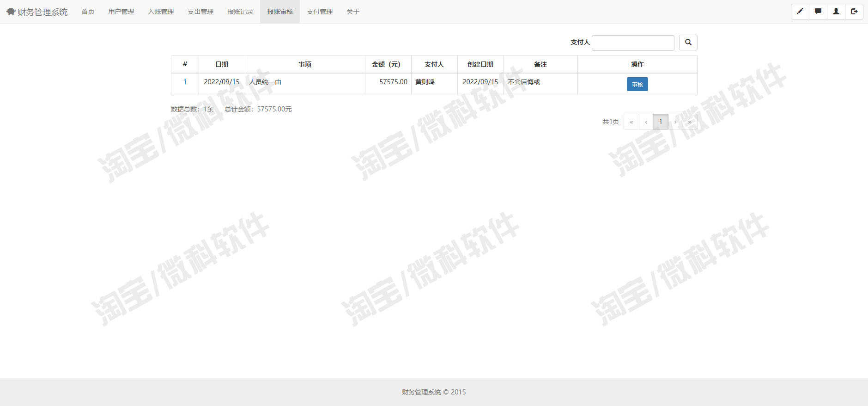Open the 报账记录 page

[240, 12]
